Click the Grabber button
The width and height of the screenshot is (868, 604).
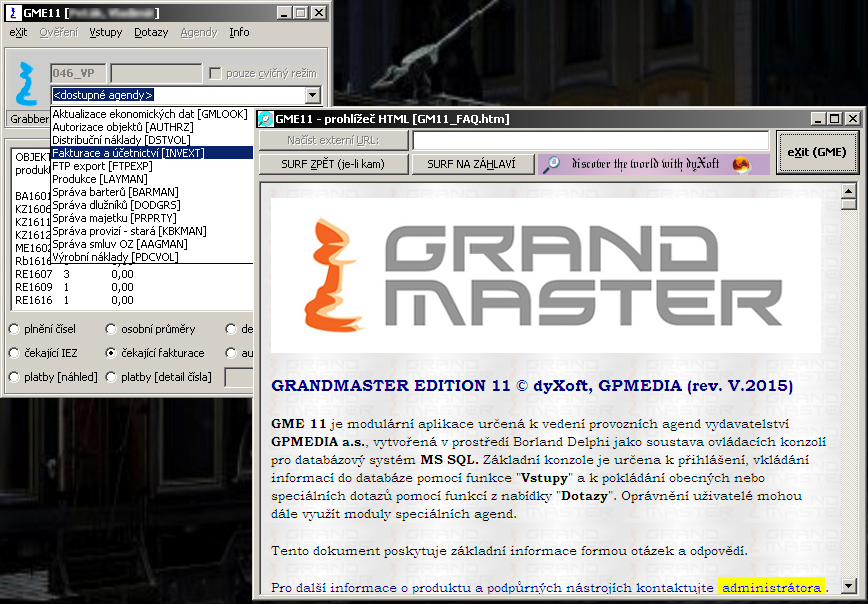pyautogui.click(x=29, y=118)
